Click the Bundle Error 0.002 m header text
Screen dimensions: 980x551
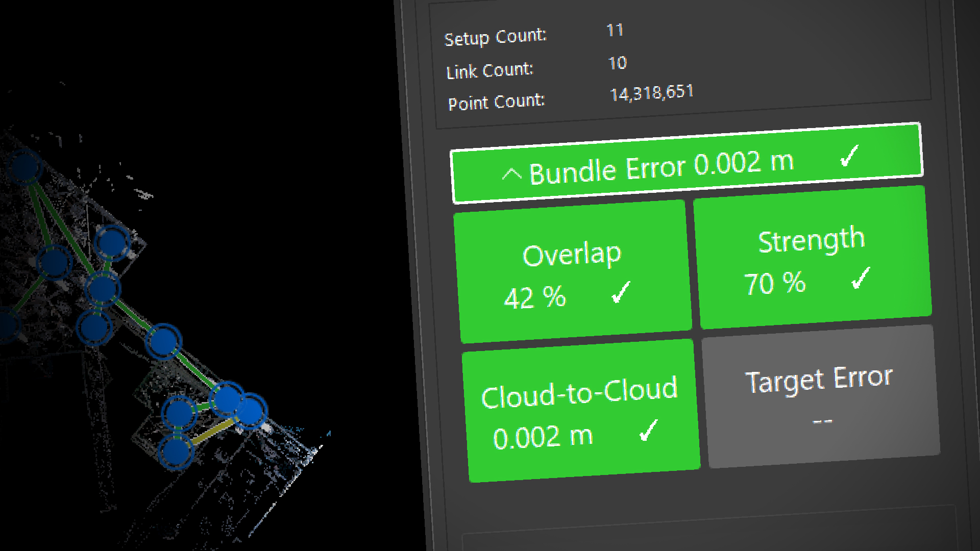click(661, 167)
